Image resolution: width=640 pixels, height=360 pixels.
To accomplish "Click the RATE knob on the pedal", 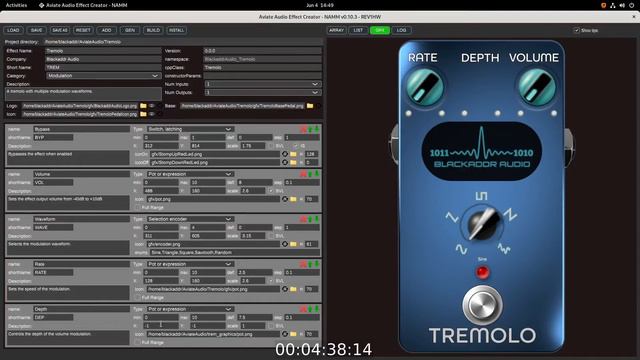I will click(x=425, y=87).
